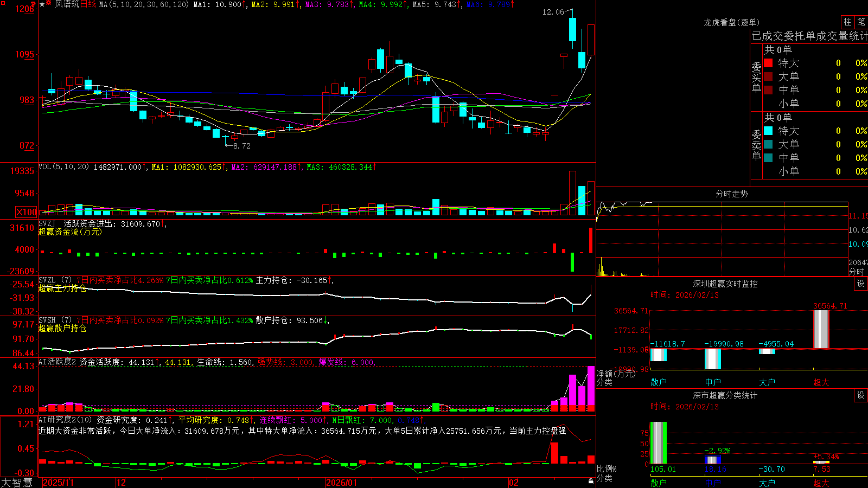Click the 散户持仓: 93.506 value
This screenshot has height=488, width=868.
click(292, 320)
